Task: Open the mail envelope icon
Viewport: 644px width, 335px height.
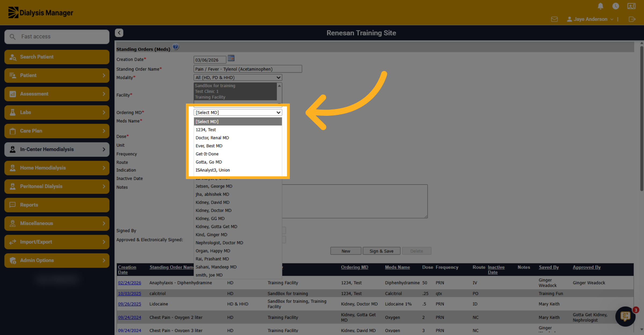Action: [x=554, y=19]
